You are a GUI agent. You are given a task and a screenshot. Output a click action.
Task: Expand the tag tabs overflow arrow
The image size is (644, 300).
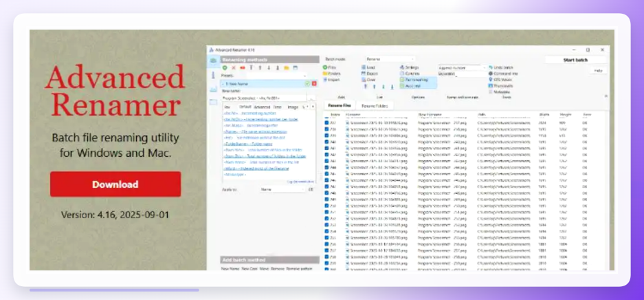click(x=313, y=107)
